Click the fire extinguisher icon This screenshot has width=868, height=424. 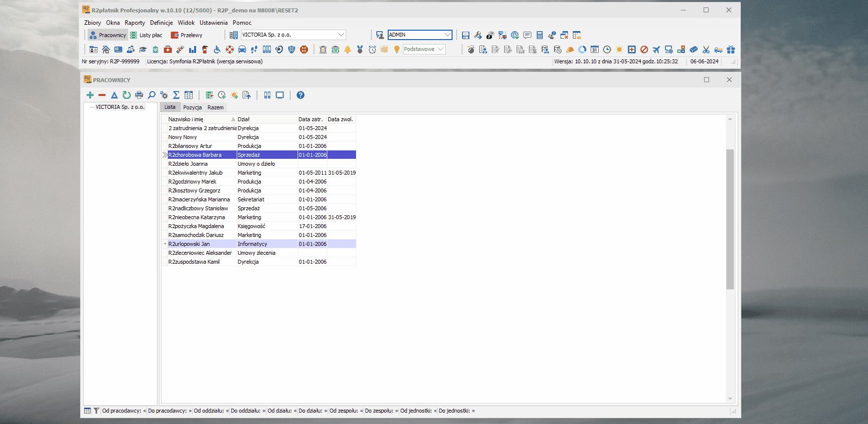(205, 49)
